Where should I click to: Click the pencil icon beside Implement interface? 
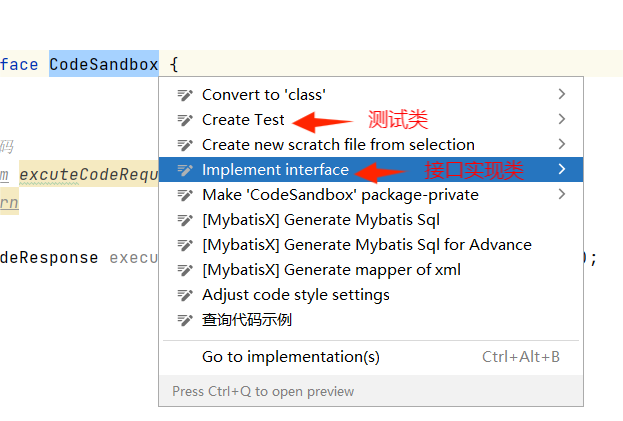point(185,170)
